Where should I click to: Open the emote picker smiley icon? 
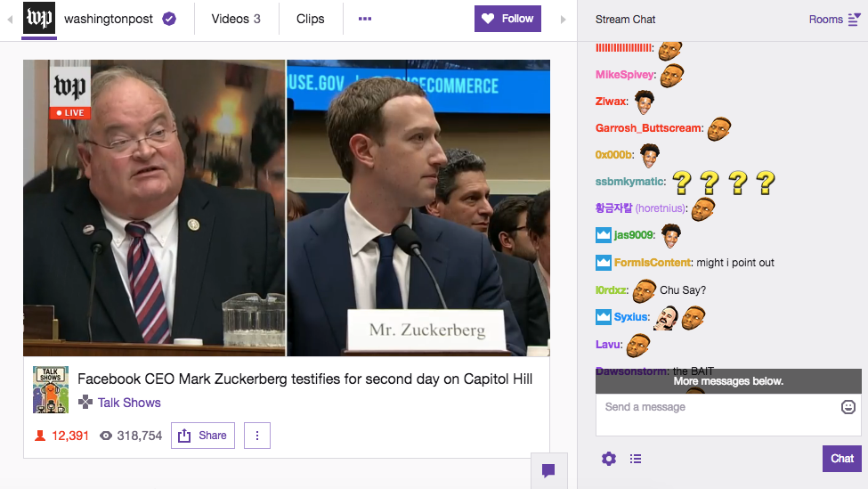click(848, 407)
